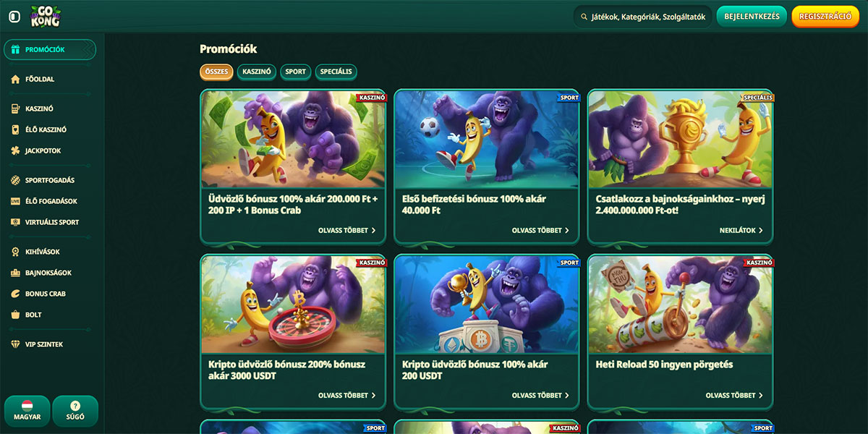Select the Összes filter tab
The width and height of the screenshot is (868, 434).
tap(216, 72)
